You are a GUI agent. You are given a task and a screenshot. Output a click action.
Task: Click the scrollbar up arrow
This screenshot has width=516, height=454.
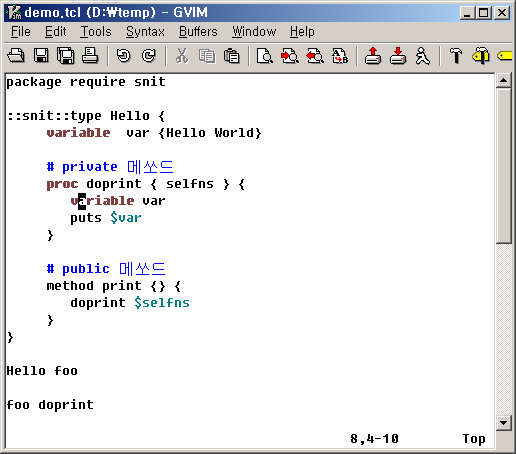[503, 80]
